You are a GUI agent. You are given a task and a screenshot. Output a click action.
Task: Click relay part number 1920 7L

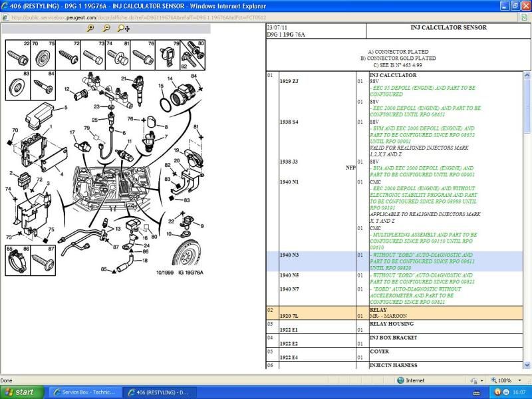point(289,316)
